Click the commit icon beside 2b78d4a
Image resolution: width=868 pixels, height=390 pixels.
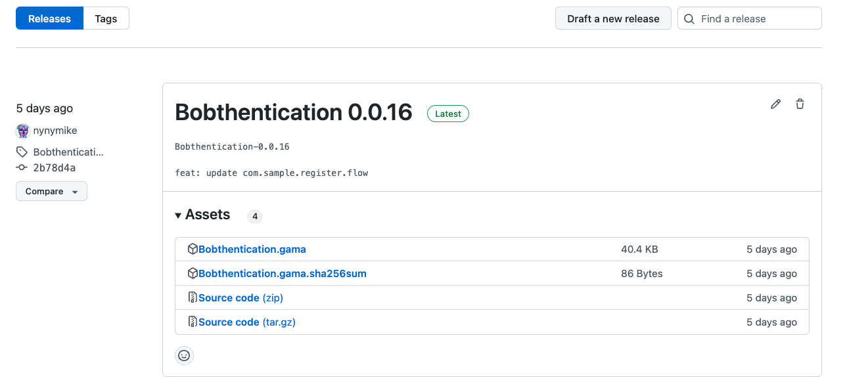coord(22,167)
